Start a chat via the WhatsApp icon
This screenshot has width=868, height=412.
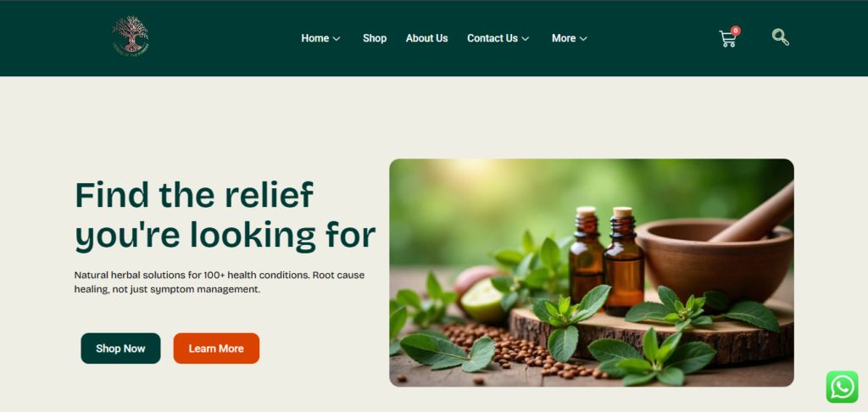coord(842,387)
